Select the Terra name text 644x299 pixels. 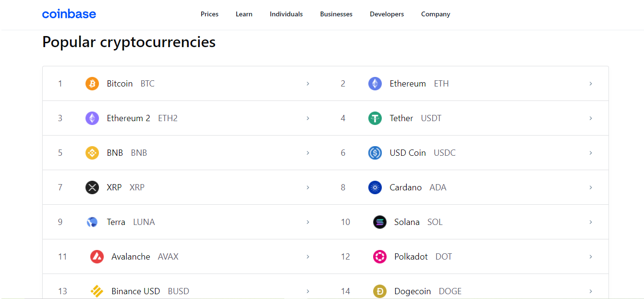click(116, 222)
